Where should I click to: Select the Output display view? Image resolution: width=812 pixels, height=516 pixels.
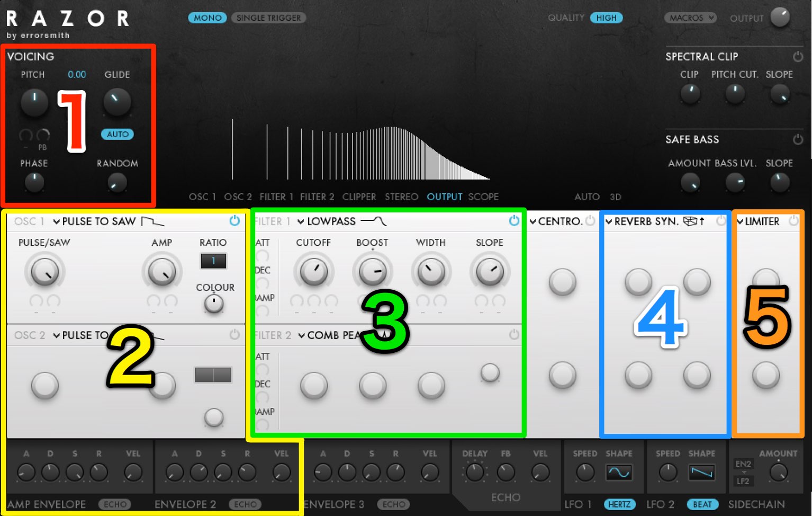(x=445, y=197)
